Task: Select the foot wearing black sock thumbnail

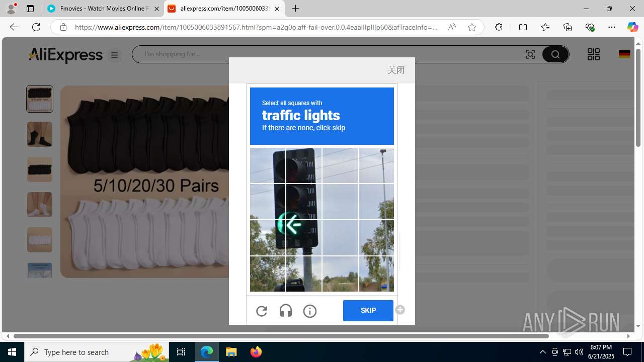Action: (x=40, y=134)
